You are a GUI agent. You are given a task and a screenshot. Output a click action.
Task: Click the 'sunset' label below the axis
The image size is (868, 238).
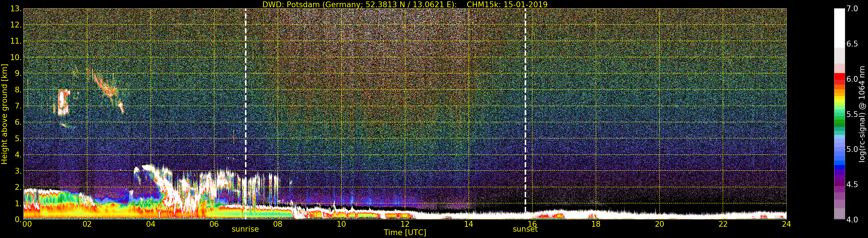coord(525,229)
